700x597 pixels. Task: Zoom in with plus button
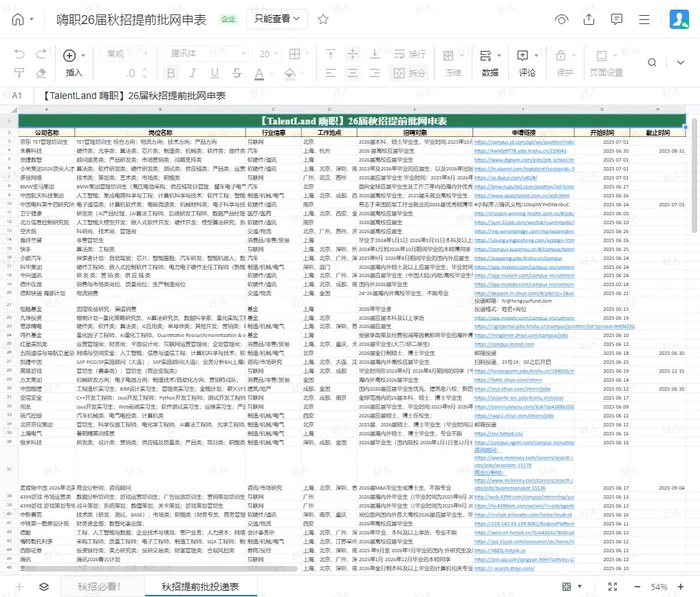[x=681, y=587]
